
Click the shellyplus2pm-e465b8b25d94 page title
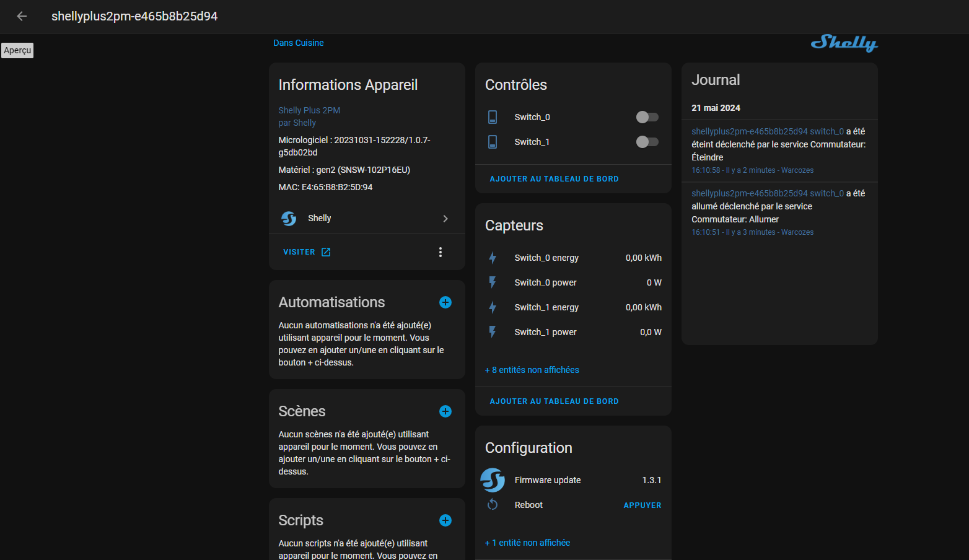134,16
